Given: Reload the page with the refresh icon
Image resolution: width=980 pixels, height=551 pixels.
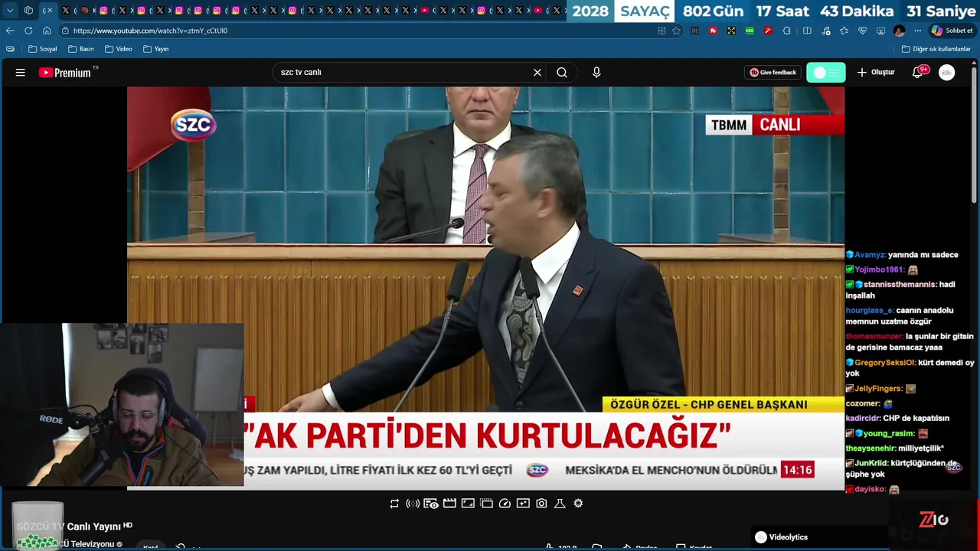Looking at the screenshot, I should (x=28, y=31).
